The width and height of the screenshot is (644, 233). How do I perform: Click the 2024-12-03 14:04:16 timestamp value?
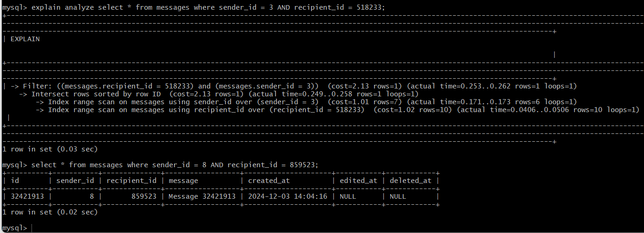click(x=288, y=196)
